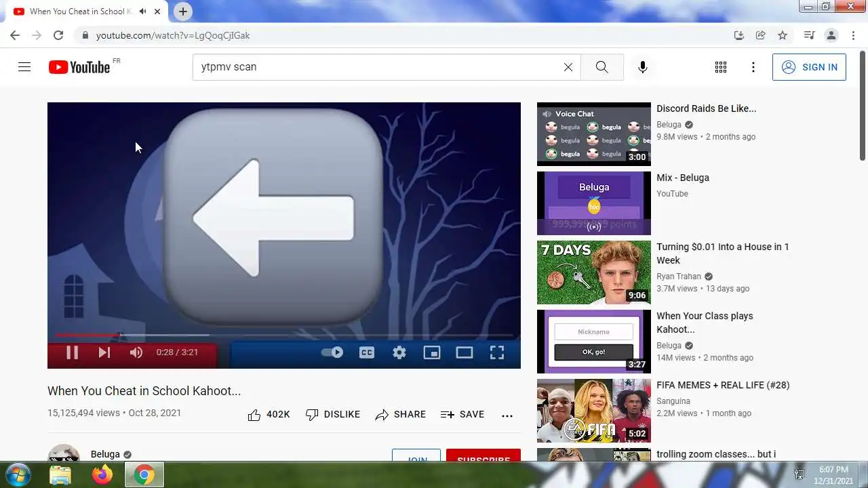This screenshot has height=488, width=868.
Task: Click the video title text
Action: (144, 391)
